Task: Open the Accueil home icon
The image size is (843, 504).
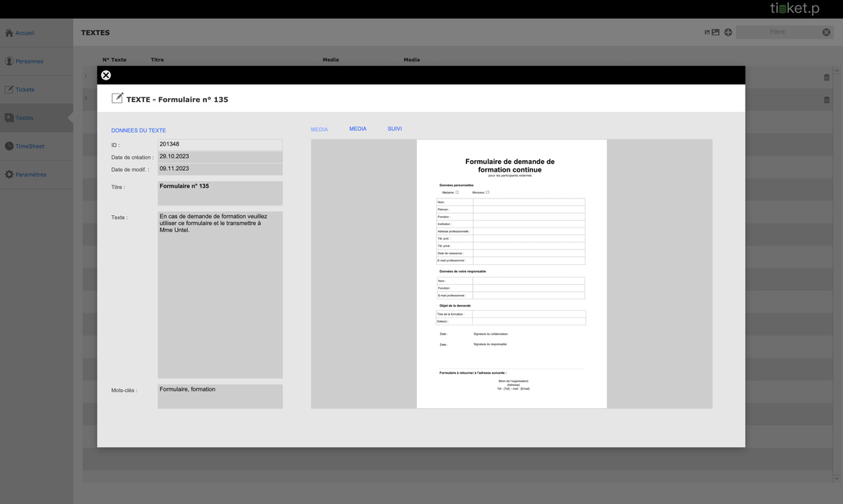Action: coord(9,33)
